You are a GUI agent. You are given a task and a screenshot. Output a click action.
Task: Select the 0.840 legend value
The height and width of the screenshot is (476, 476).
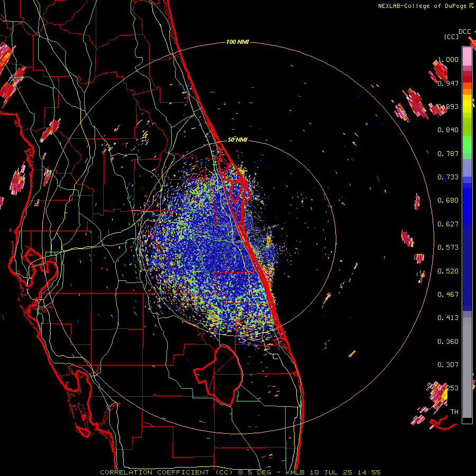(x=448, y=130)
